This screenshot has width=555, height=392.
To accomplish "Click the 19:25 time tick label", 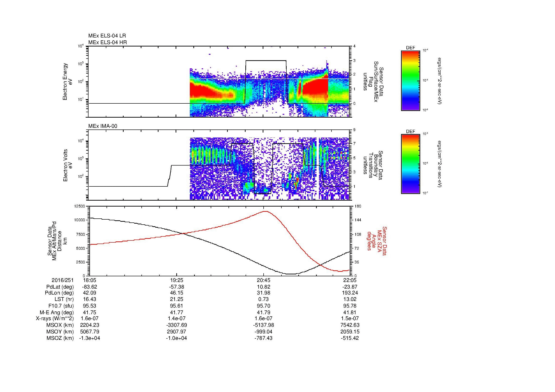I will [x=177, y=280].
